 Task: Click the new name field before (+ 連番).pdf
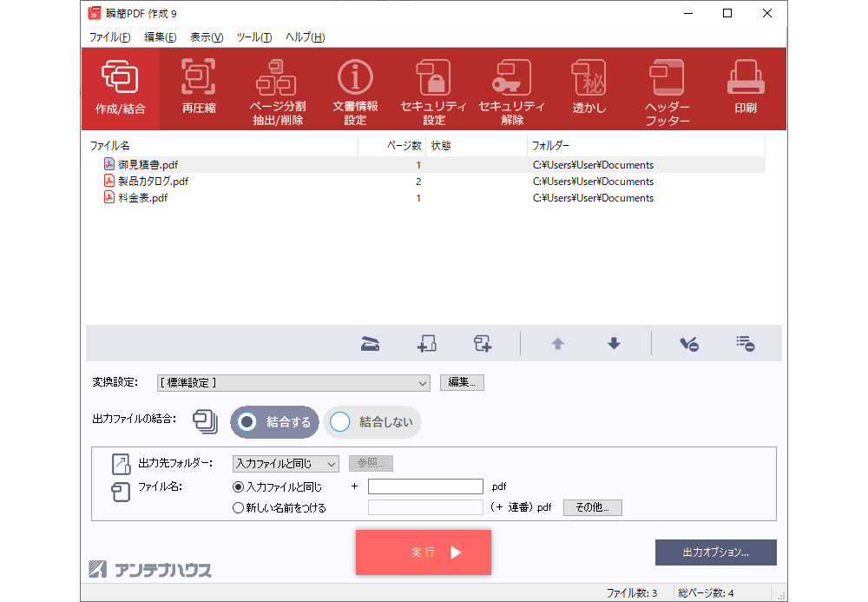pos(425,507)
